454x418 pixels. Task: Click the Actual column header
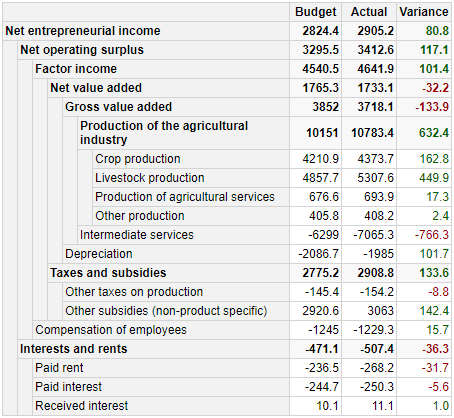click(369, 12)
